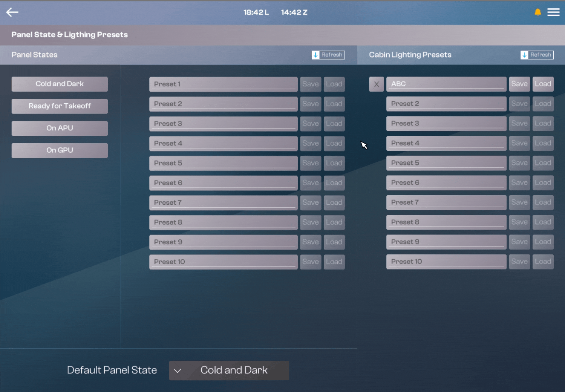
Task: Load panel state Preset 9
Action: (334, 242)
